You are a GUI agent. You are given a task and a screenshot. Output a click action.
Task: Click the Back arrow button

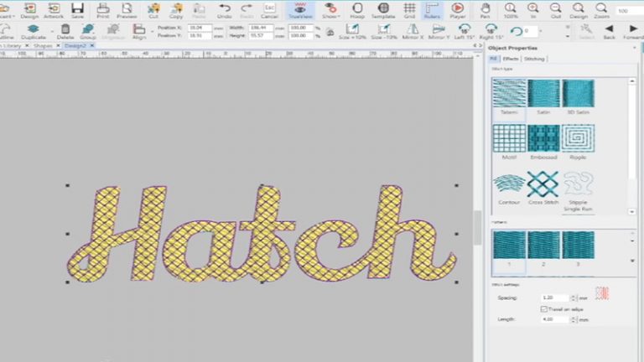(x=609, y=32)
